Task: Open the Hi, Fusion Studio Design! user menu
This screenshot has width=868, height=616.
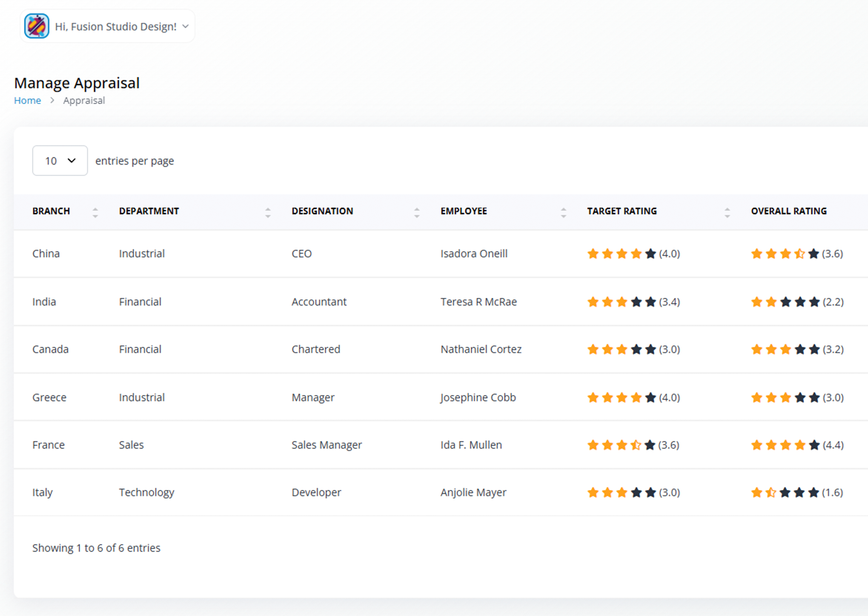Action: [x=107, y=26]
